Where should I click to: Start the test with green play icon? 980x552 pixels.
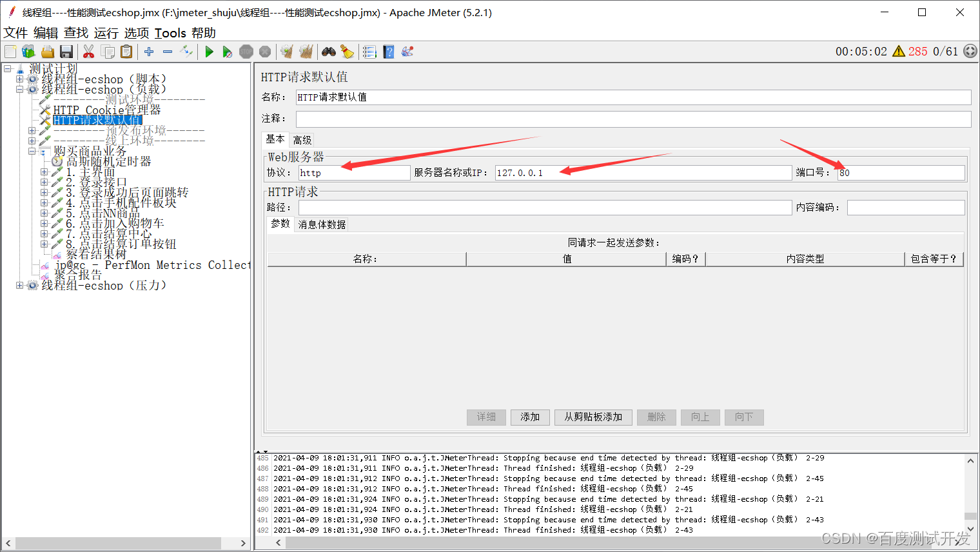pos(209,52)
